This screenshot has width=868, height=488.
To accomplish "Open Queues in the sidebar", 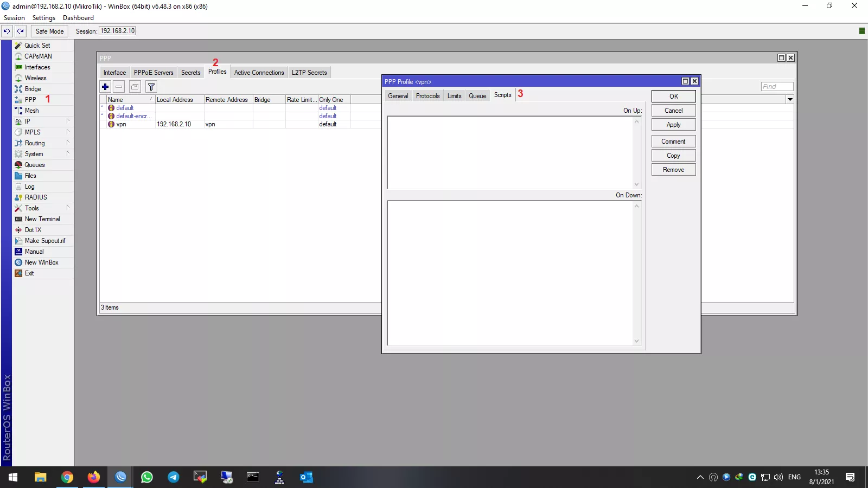I will click(x=35, y=165).
